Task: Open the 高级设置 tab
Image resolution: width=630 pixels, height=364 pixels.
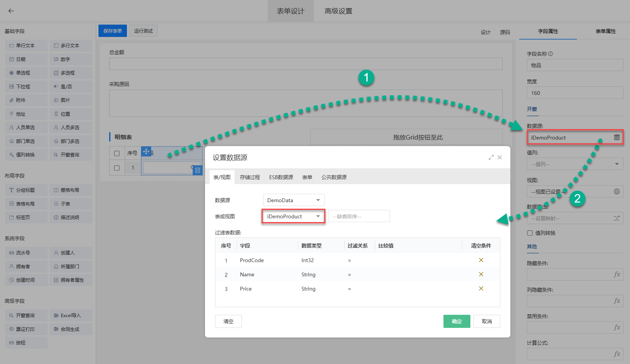Action: click(338, 11)
